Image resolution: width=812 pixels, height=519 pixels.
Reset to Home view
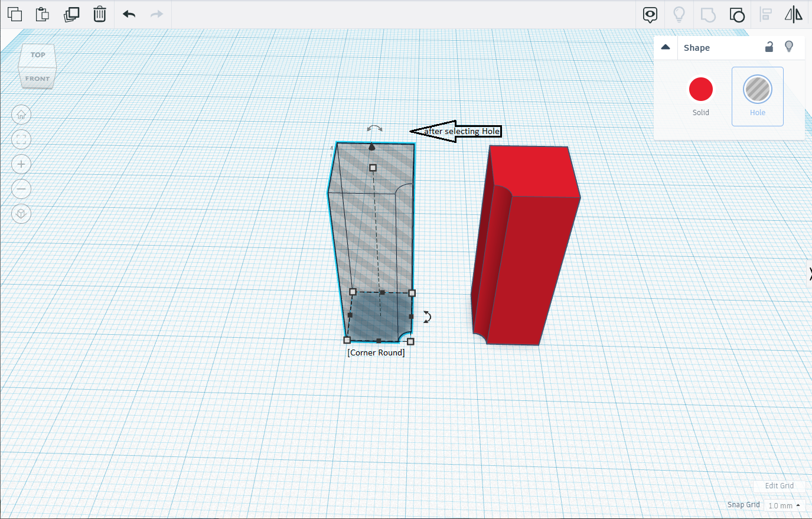point(21,115)
